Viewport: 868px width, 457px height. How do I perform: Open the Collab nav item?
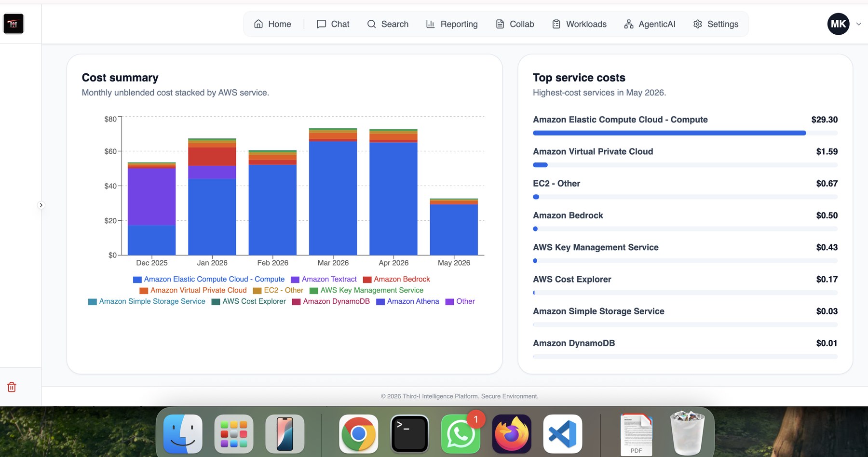click(x=515, y=24)
